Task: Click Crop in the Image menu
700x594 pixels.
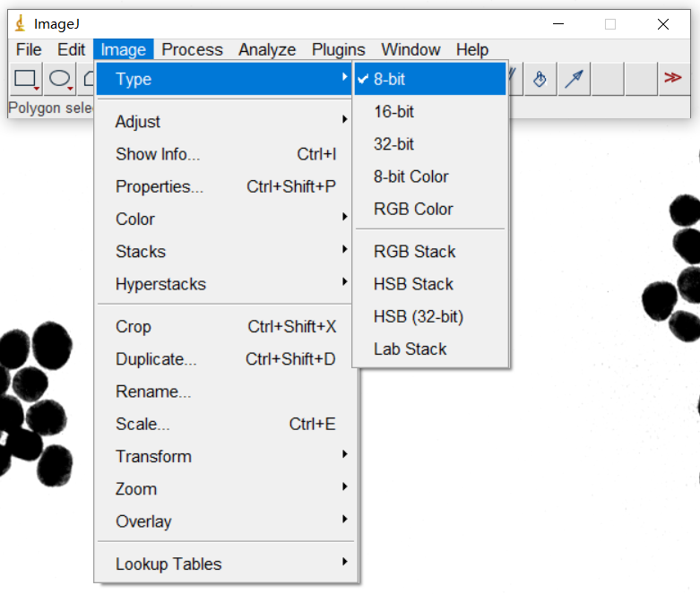Action: click(134, 327)
